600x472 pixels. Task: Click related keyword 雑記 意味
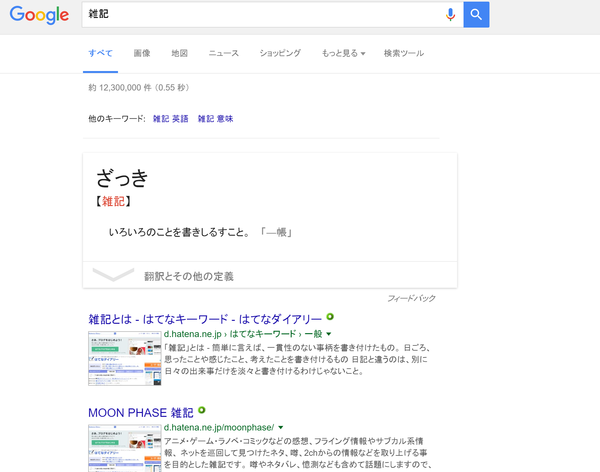pos(215,119)
